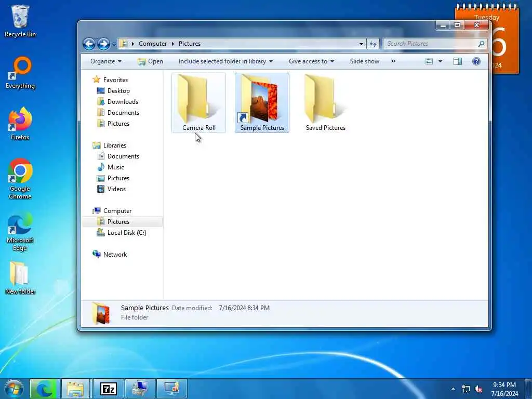The image size is (532, 399).
Task: Open the Organize menu
Action: point(106,61)
